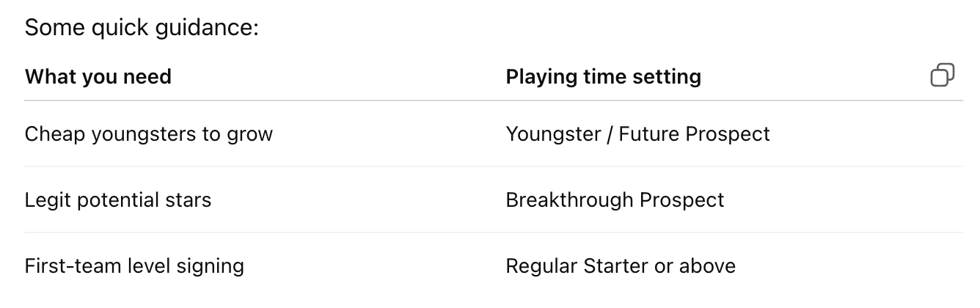Click the word "Cheap" in the first row
This screenshot has width=980, height=308.
[x=55, y=134]
